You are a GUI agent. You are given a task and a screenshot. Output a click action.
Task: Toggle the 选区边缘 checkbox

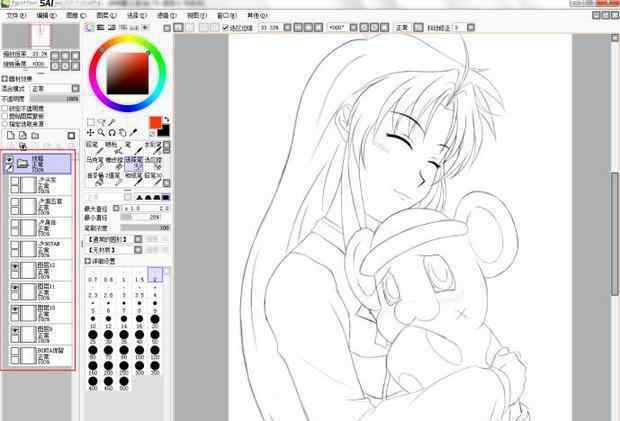[226, 27]
